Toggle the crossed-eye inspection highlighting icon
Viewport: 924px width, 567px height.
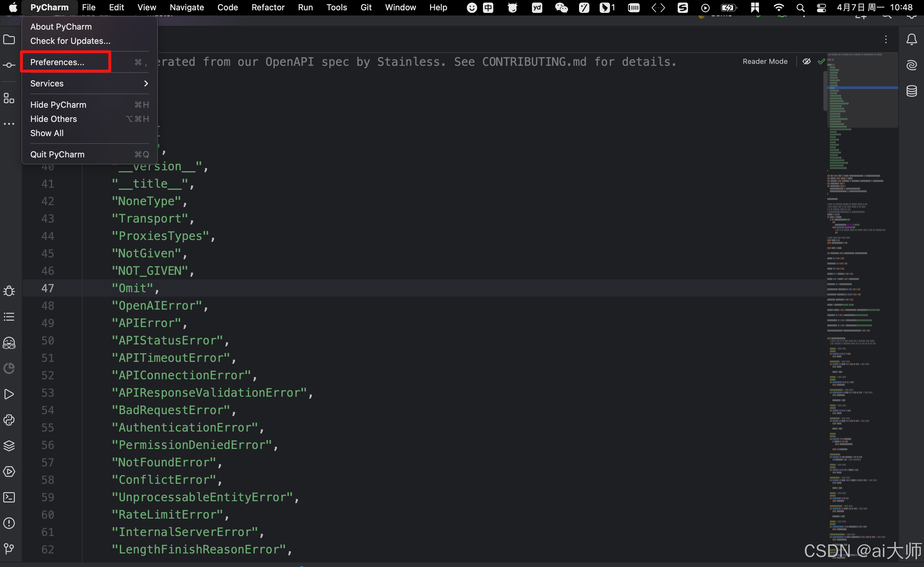point(806,62)
